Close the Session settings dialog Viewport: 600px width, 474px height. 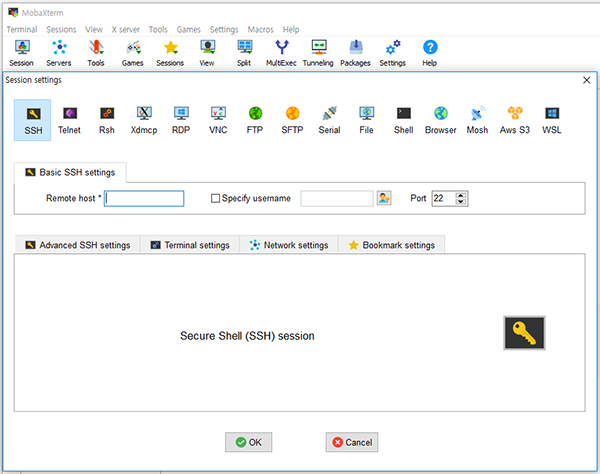pyautogui.click(x=587, y=80)
